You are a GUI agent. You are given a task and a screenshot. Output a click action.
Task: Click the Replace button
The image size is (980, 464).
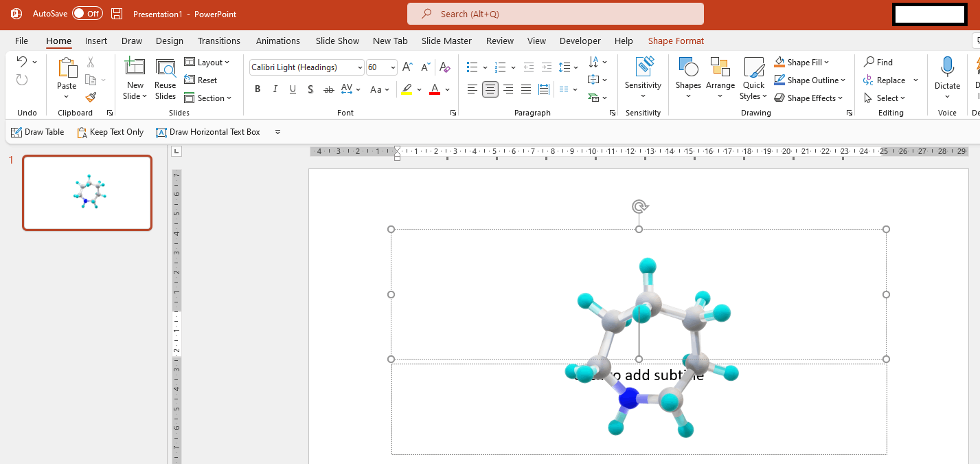[885, 80]
